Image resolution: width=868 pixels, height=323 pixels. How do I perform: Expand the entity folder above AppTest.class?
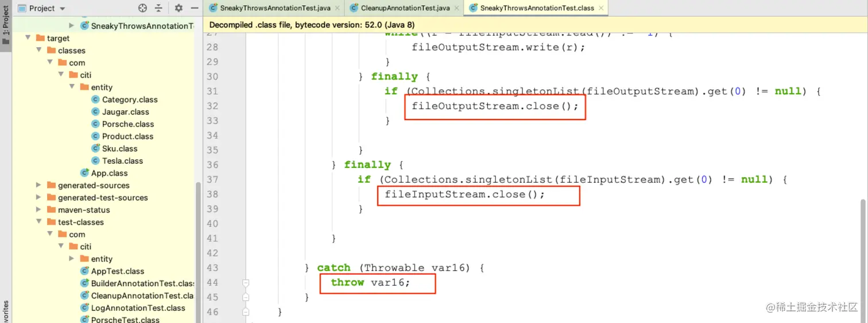(72, 259)
